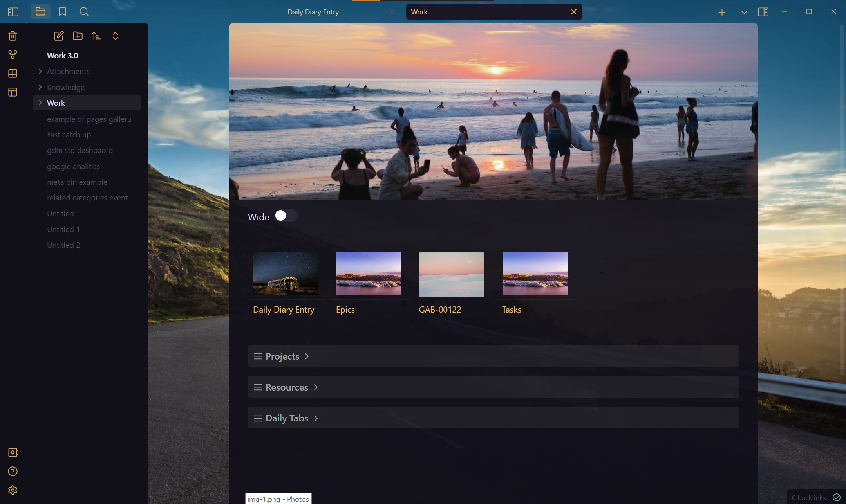Toggle the Wide layout switch
Viewport: 846px width, 504px height.
pos(286,216)
